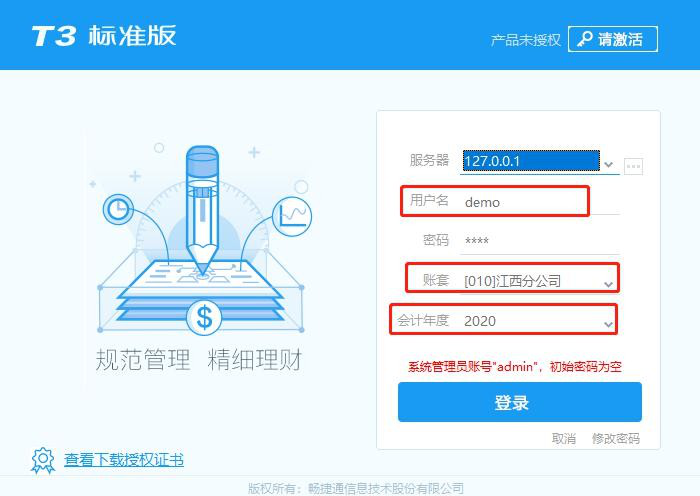Click the 密码 password input field
This screenshot has height=496, width=700.
point(540,241)
